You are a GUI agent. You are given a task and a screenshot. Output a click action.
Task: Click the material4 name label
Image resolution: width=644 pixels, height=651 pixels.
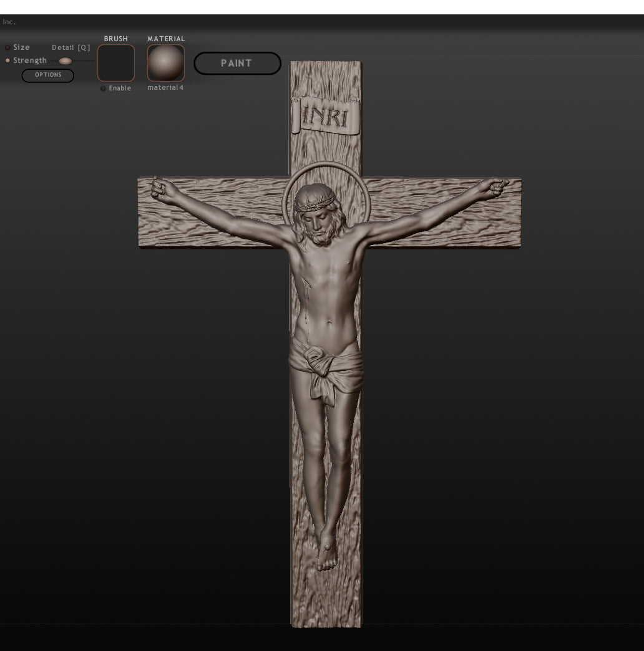(165, 88)
